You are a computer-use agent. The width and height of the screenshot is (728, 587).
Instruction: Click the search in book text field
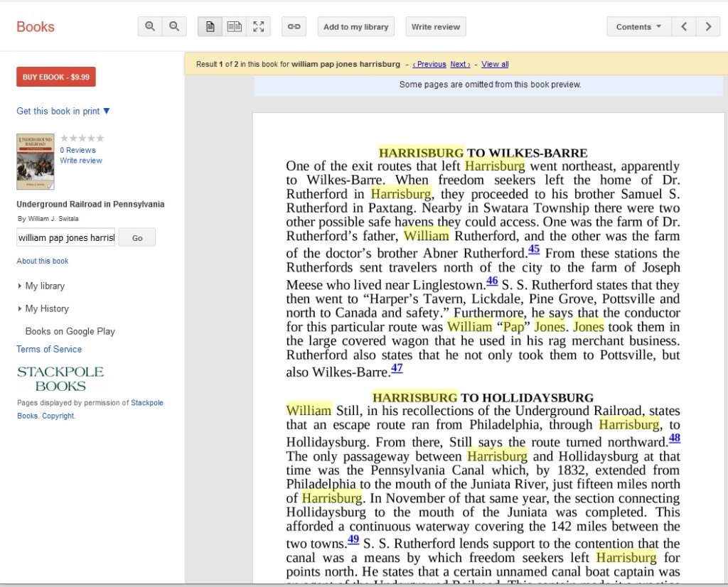click(x=65, y=237)
